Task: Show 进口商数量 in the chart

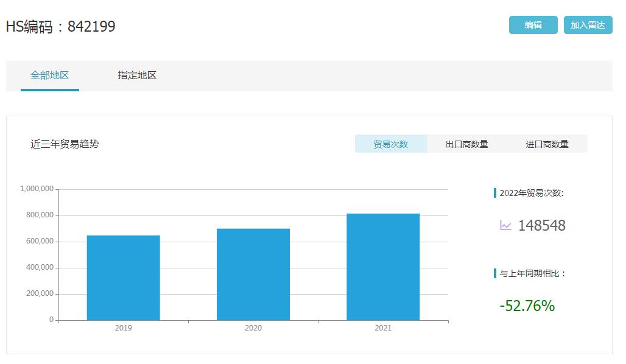Action: [547, 144]
